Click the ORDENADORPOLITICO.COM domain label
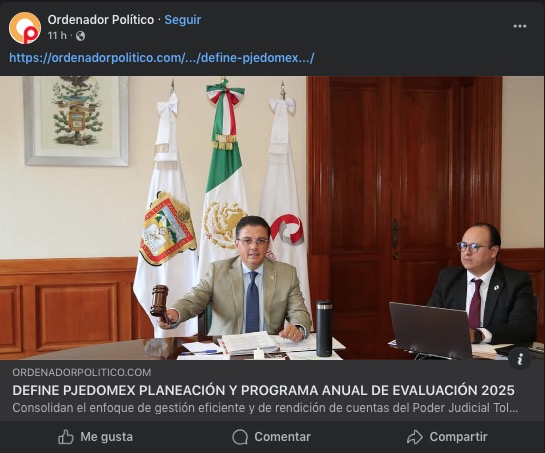Viewport: 545px width, 453px height. pyautogui.click(x=82, y=372)
